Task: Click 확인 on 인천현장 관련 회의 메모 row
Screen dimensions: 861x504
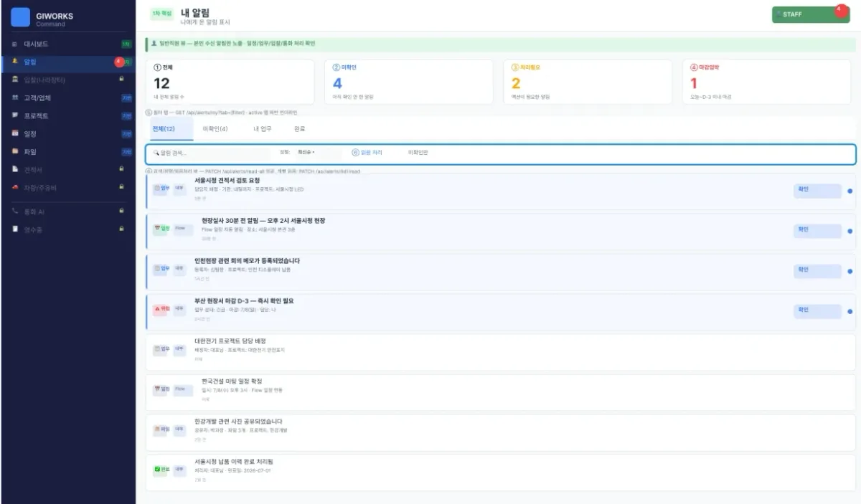Action: click(817, 270)
